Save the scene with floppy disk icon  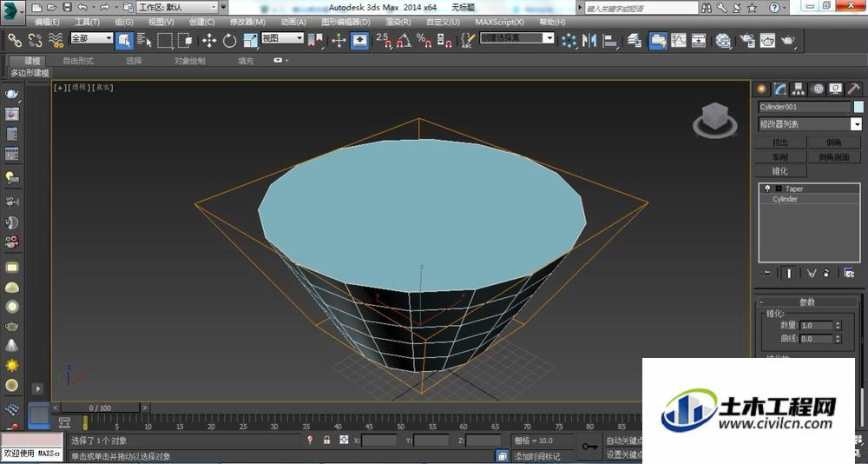pos(67,7)
